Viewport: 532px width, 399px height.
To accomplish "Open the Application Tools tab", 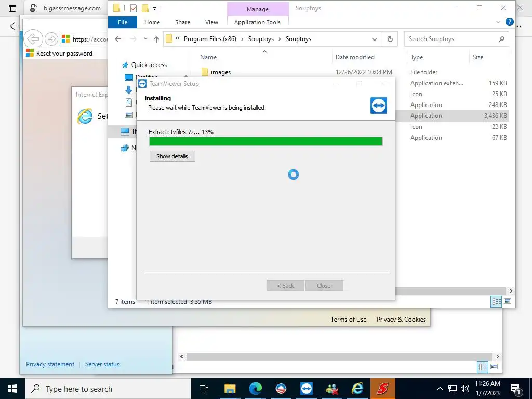I will pyautogui.click(x=257, y=22).
